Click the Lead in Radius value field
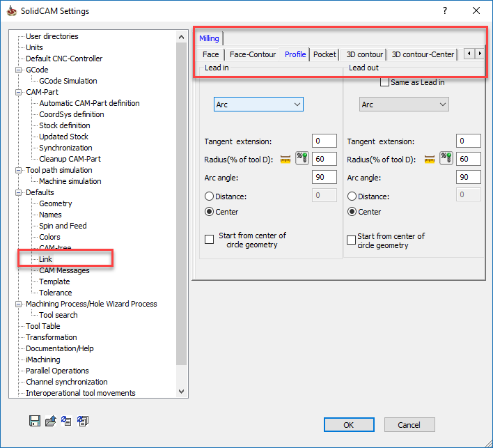This screenshot has height=448, width=493. click(x=324, y=159)
